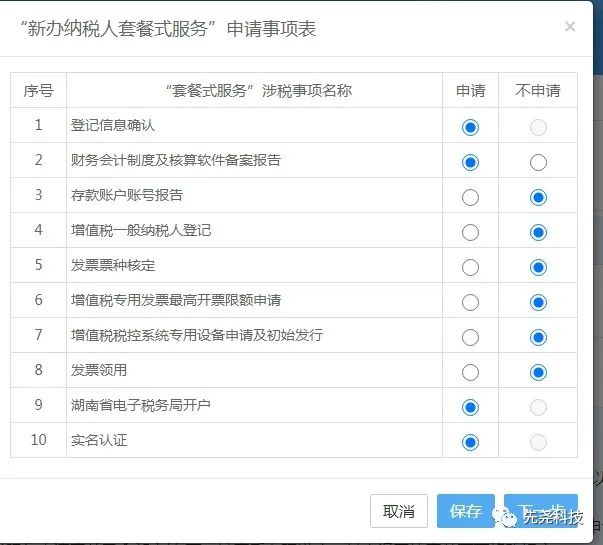
Task: Select 申请 for 发票领用
Action: click(470, 372)
